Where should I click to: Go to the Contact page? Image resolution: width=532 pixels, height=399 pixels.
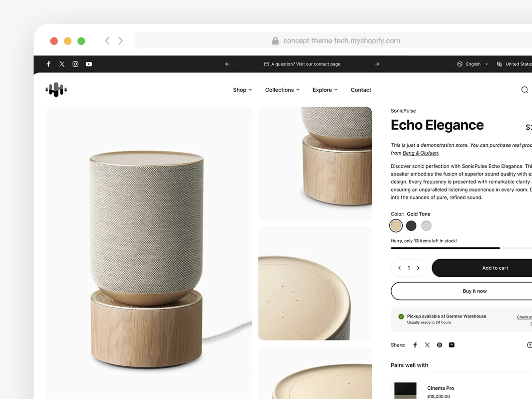pyautogui.click(x=361, y=90)
